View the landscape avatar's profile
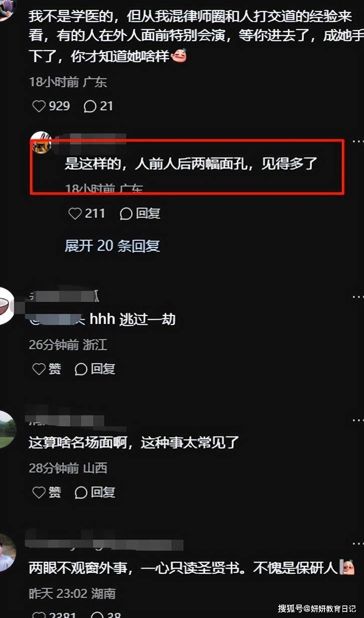This screenshot has width=364, height=618. [x=7, y=429]
